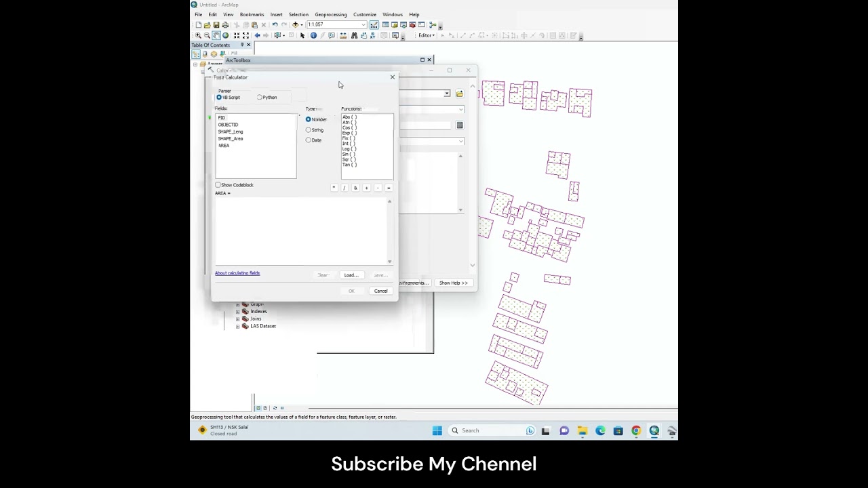Insert the multiply operator button
The image size is (868, 488).
point(334,188)
